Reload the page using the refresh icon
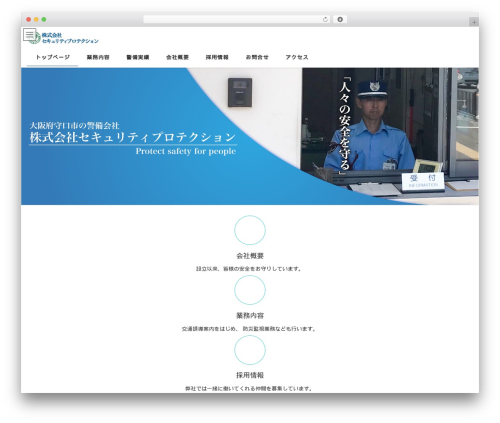500x423 pixels. pos(325,19)
